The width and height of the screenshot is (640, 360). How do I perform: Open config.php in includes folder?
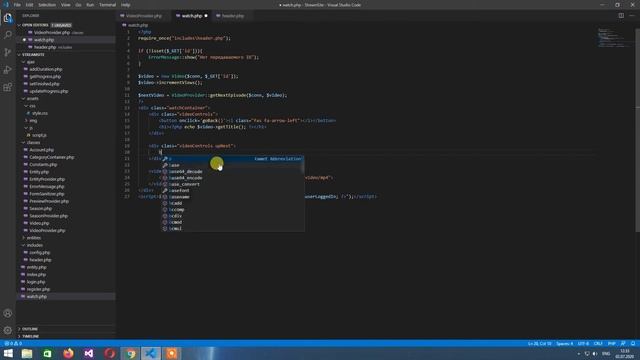pos(40,253)
